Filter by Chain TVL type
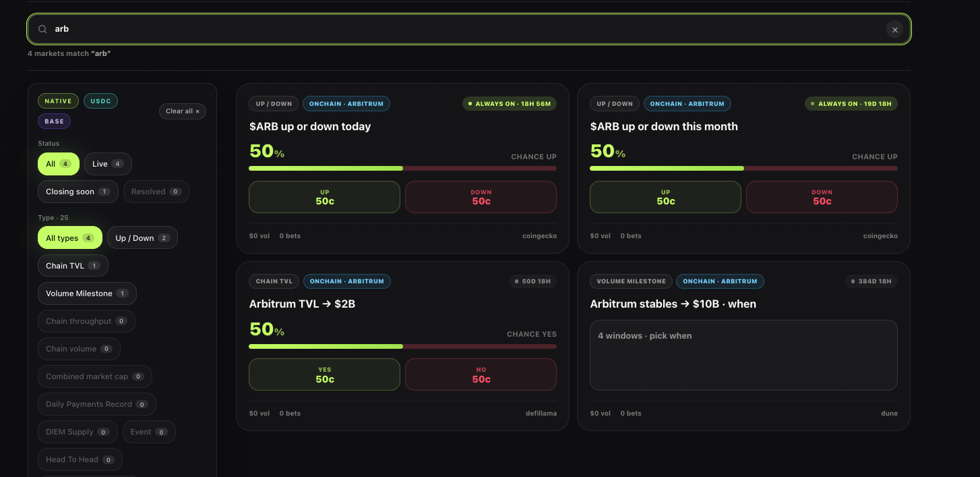 (x=73, y=266)
